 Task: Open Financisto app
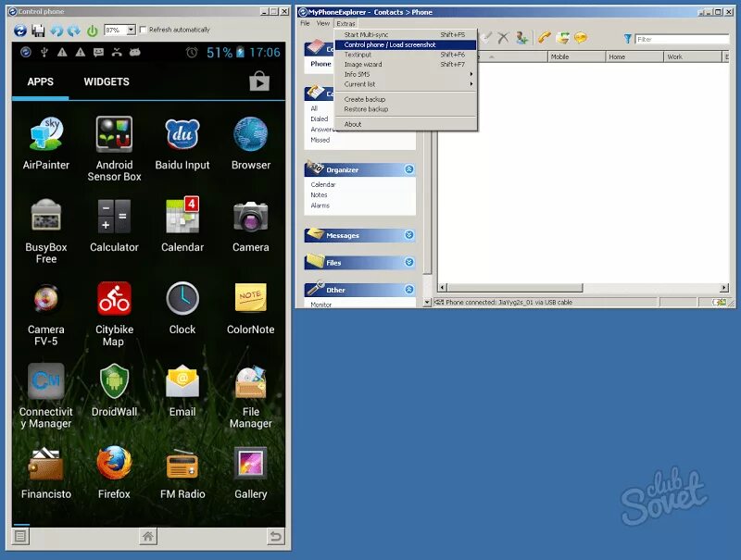(45, 472)
